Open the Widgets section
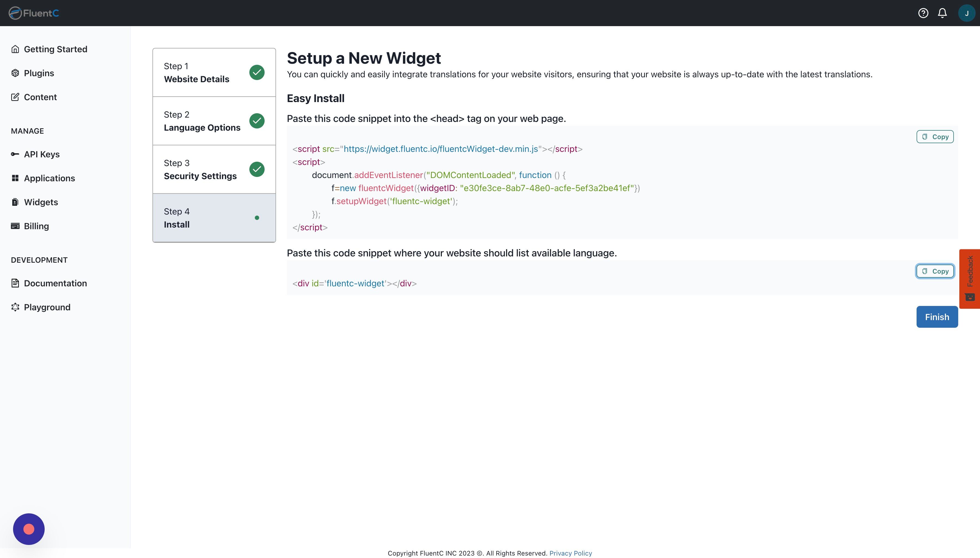Viewport: 980px width, 558px height. pos(41,202)
